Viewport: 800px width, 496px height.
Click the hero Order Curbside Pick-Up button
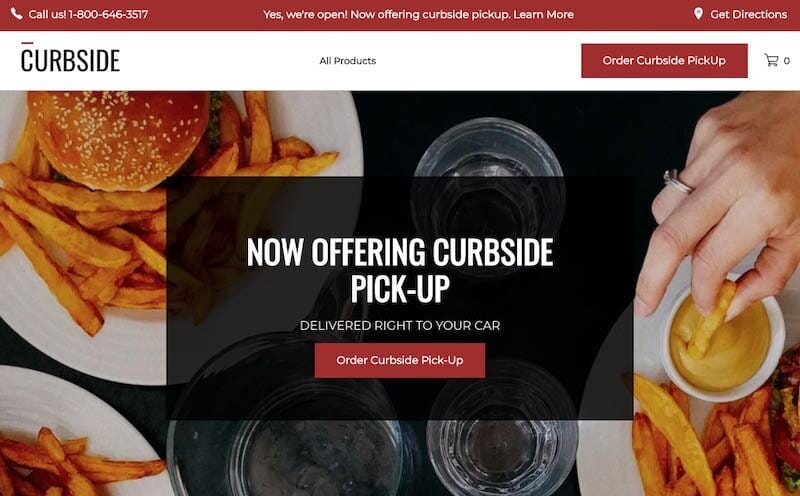click(x=399, y=360)
